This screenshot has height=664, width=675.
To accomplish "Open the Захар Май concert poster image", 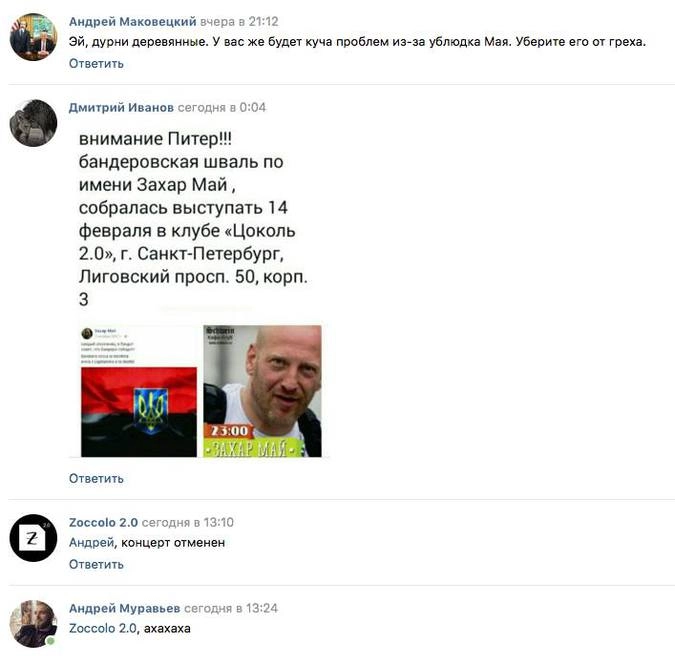I will tap(262, 391).
